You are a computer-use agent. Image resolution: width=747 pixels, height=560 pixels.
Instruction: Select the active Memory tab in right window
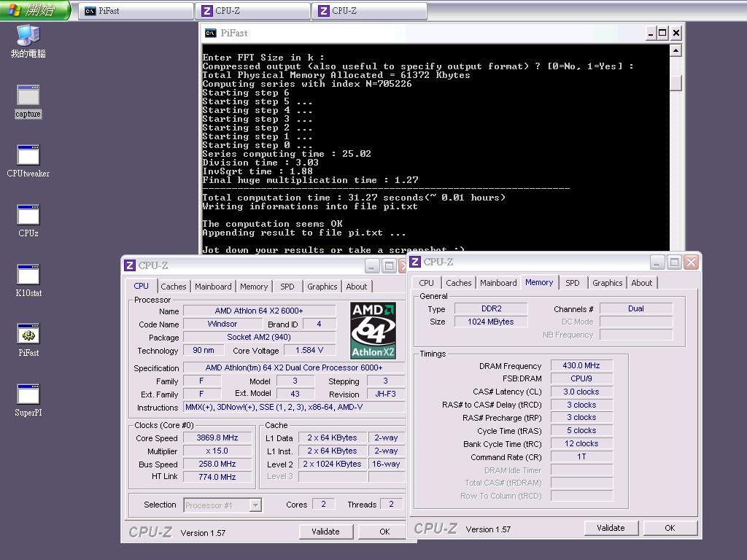tap(539, 282)
